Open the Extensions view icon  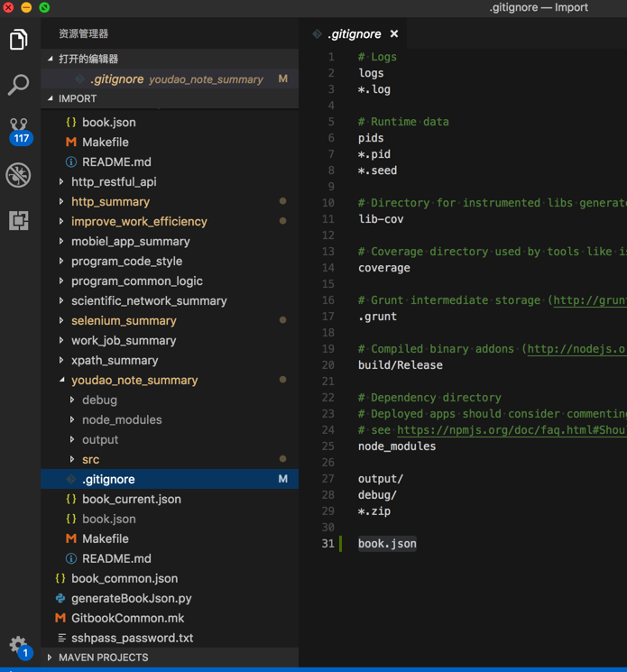pyautogui.click(x=19, y=220)
